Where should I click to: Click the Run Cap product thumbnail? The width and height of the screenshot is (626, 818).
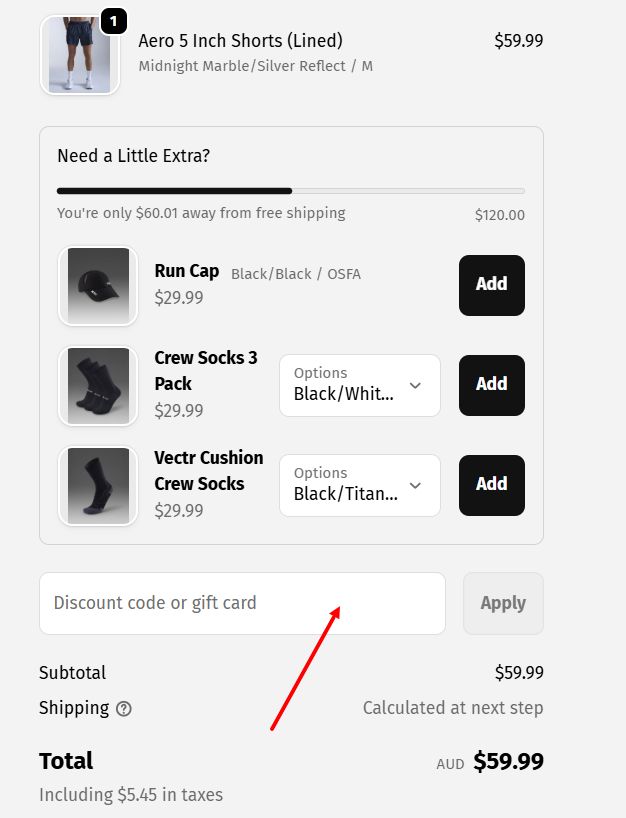97,285
